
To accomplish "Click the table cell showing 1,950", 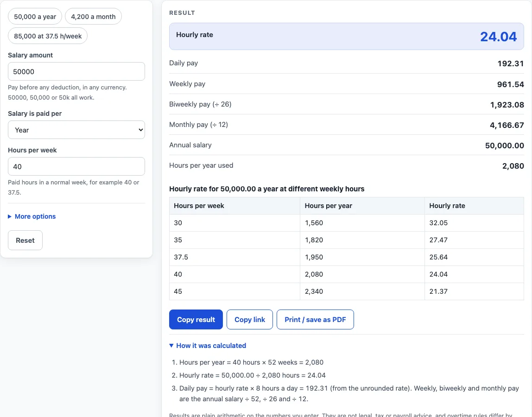I will point(362,257).
